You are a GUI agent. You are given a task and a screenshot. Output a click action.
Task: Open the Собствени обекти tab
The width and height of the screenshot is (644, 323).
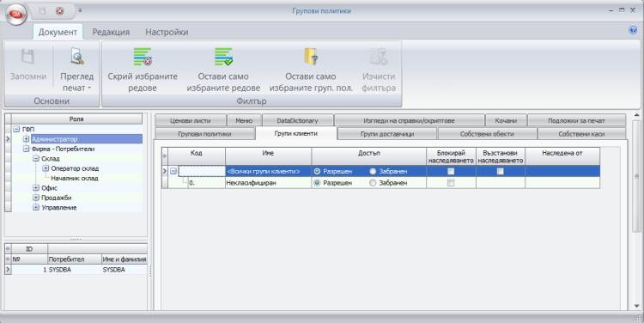pyautogui.click(x=487, y=134)
